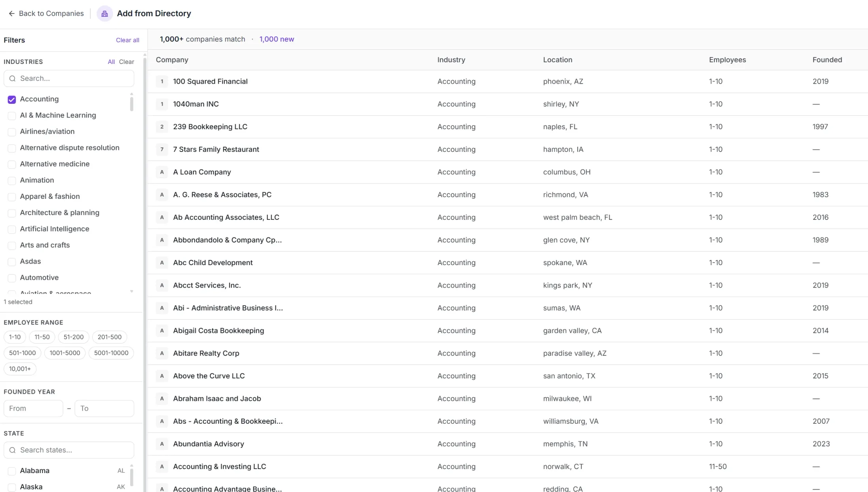
Task: Click the 11-50 employees cell
Action: (x=718, y=467)
